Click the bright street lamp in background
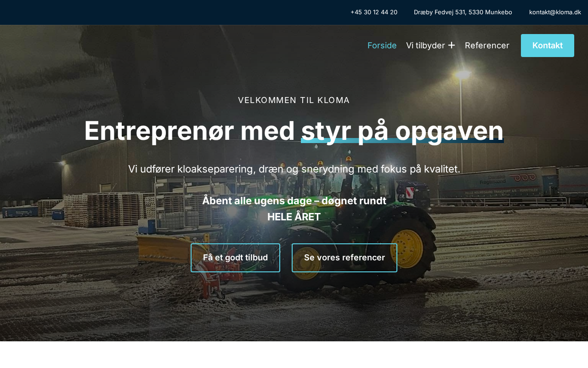Viewport: 588px width, 368px height. (463, 74)
